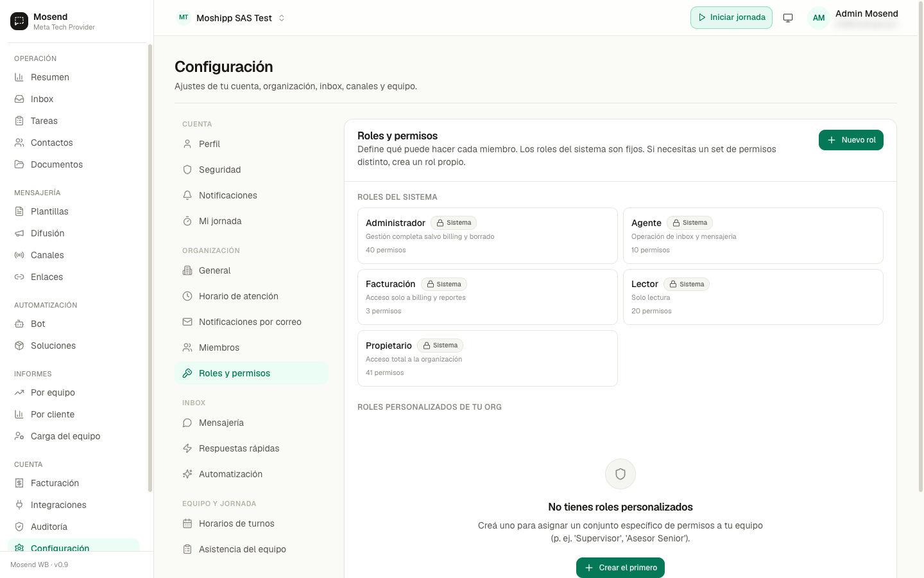Click the Auditoría shield icon

pos(19,527)
